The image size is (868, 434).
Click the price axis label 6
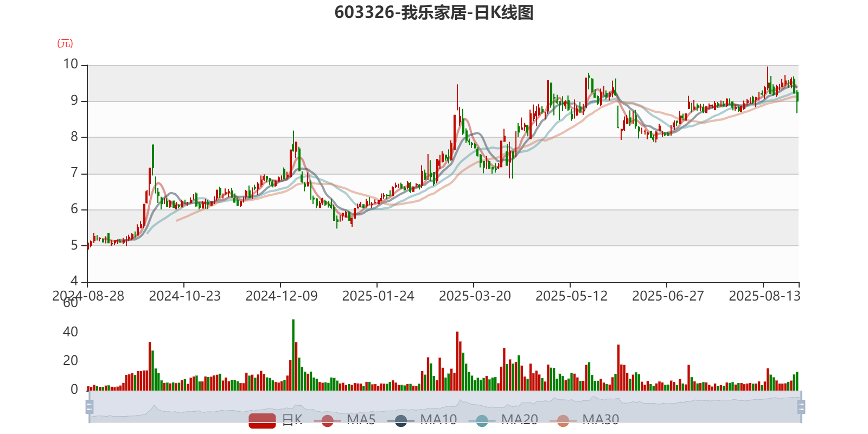(74, 209)
